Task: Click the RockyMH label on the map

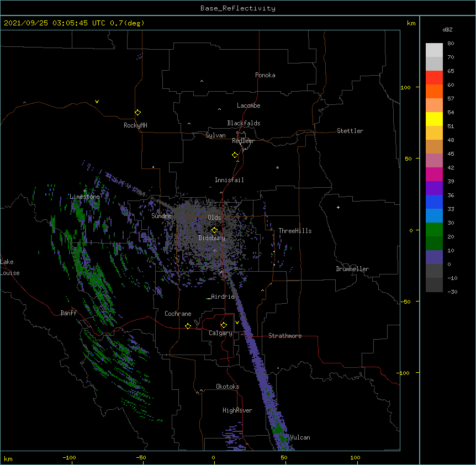Action: (135, 125)
